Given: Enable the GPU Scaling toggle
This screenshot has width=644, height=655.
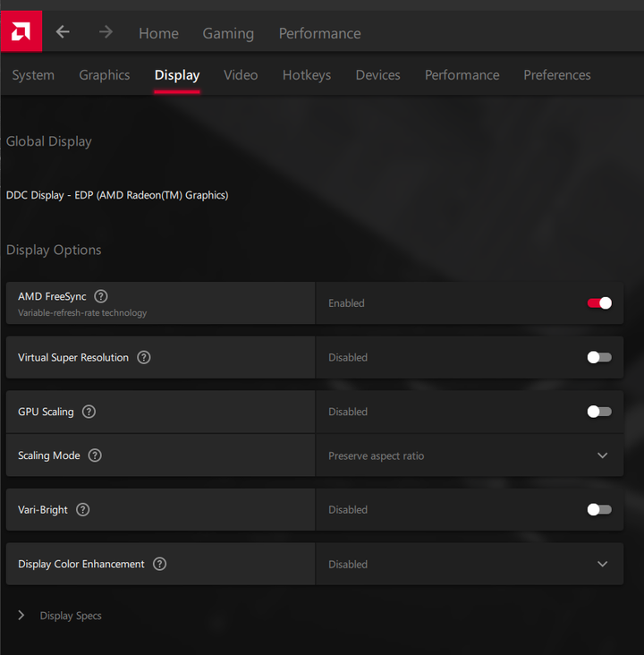Looking at the screenshot, I should tap(599, 412).
